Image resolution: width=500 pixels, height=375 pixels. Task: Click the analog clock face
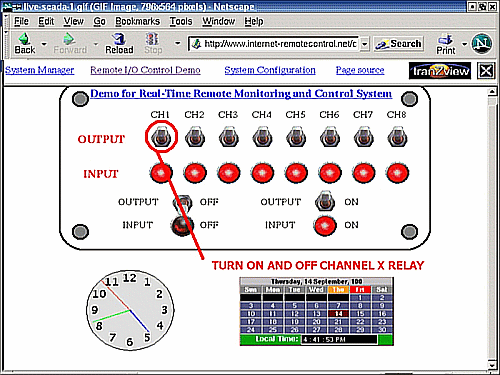(130, 310)
